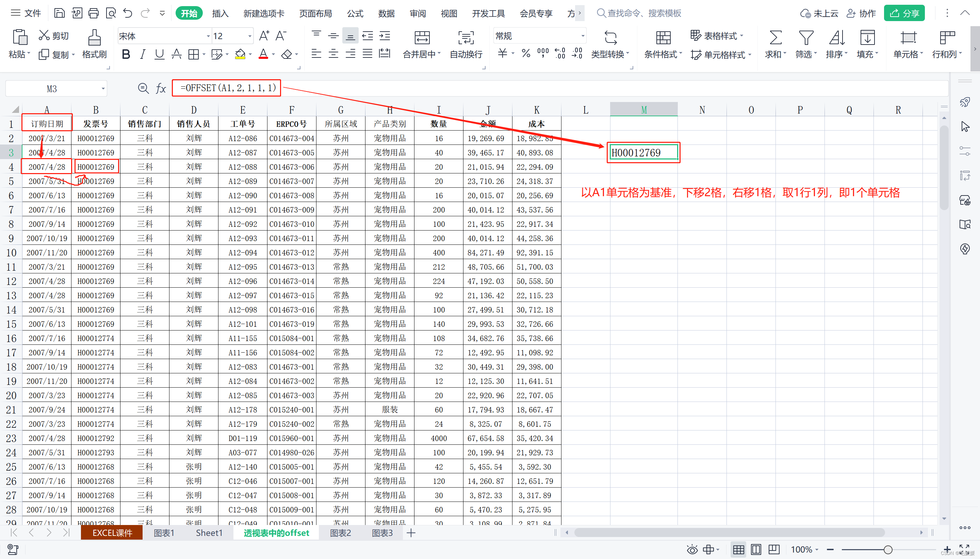The image size is (980, 559).
Task: Open the Formulas ribbon tab
Action: (x=355, y=14)
